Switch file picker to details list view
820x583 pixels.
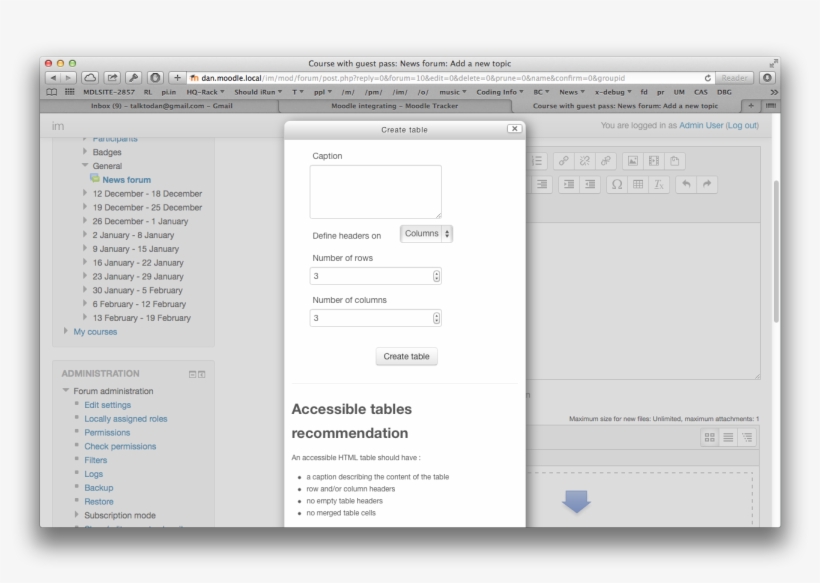pyautogui.click(x=728, y=438)
